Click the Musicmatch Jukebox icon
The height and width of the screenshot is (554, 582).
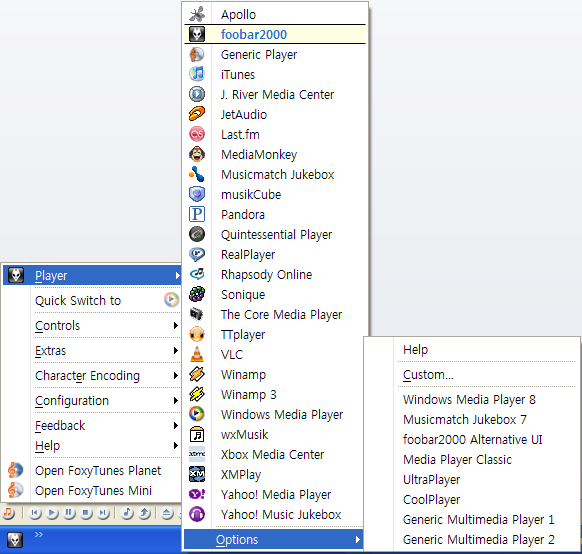(x=197, y=174)
